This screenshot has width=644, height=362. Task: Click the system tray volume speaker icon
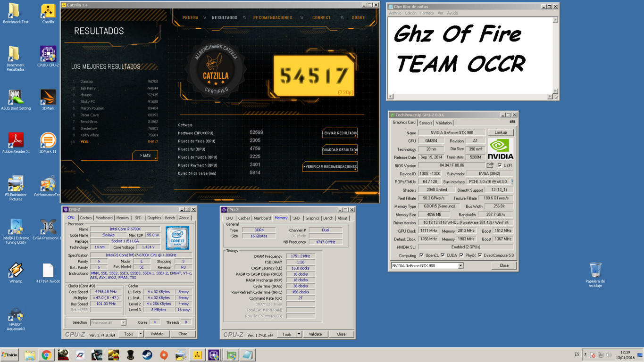[608, 355]
